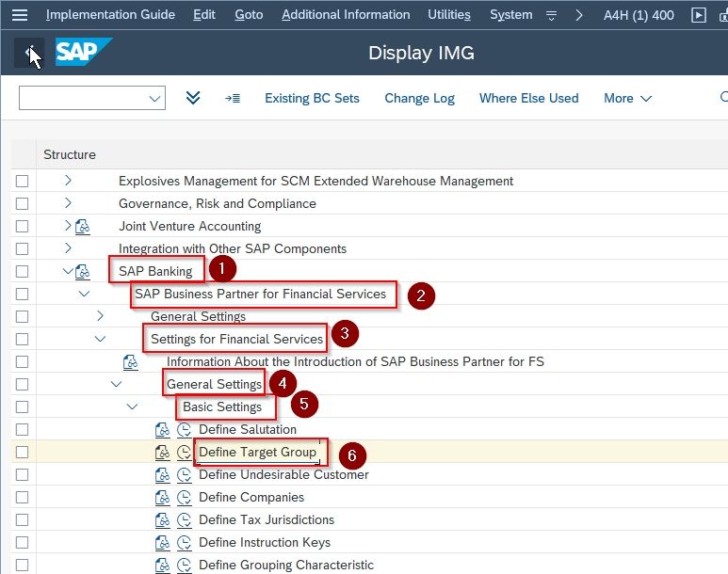Open the Additional Information menu
The height and width of the screenshot is (574, 728).
(x=346, y=15)
